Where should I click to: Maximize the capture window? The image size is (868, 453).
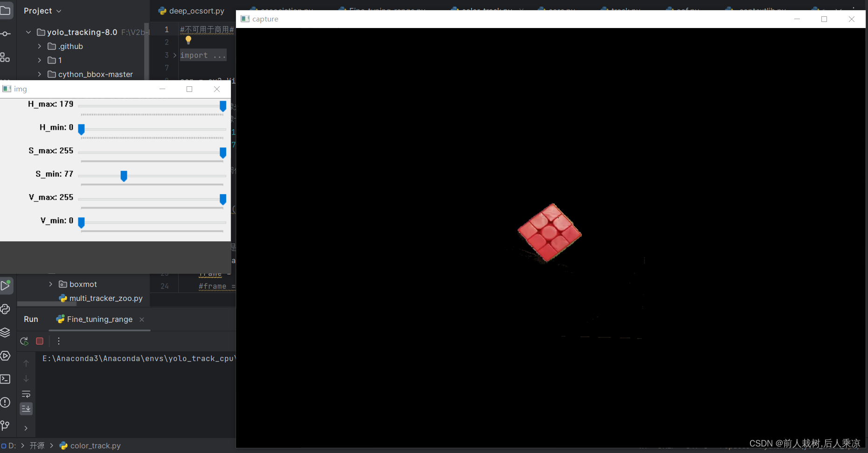pos(824,19)
